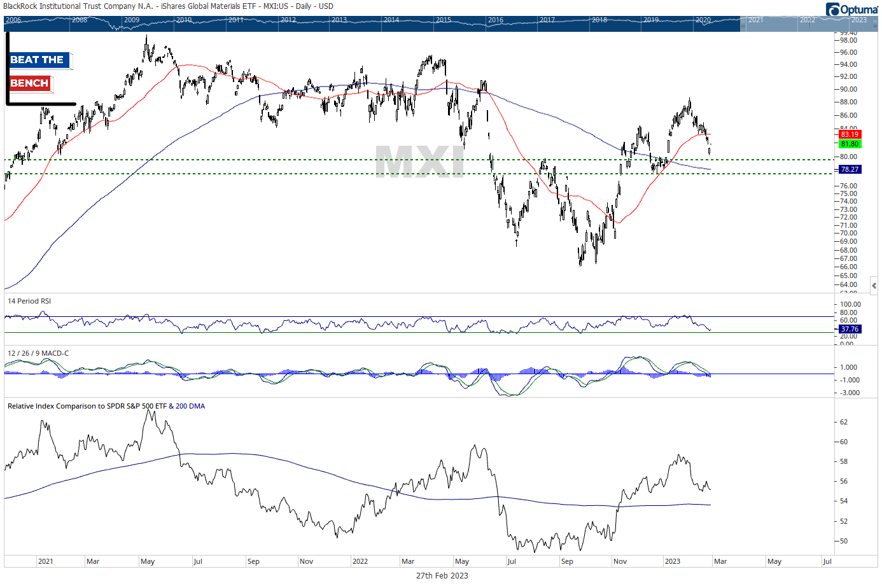Screen dimensions: 882x588
Task: Click 2019 in the overview timeline
Action: click(x=651, y=20)
